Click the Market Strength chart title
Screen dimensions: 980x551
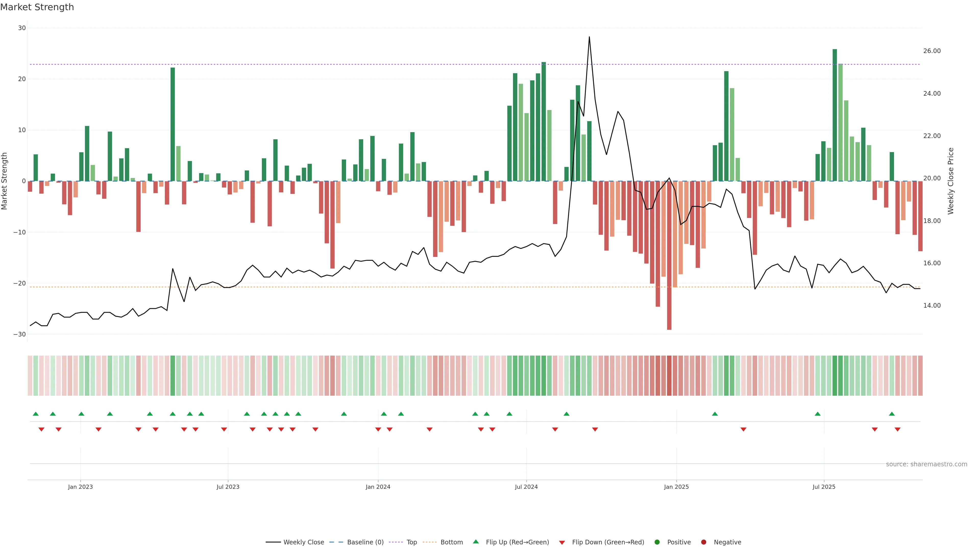click(x=37, y=7)
